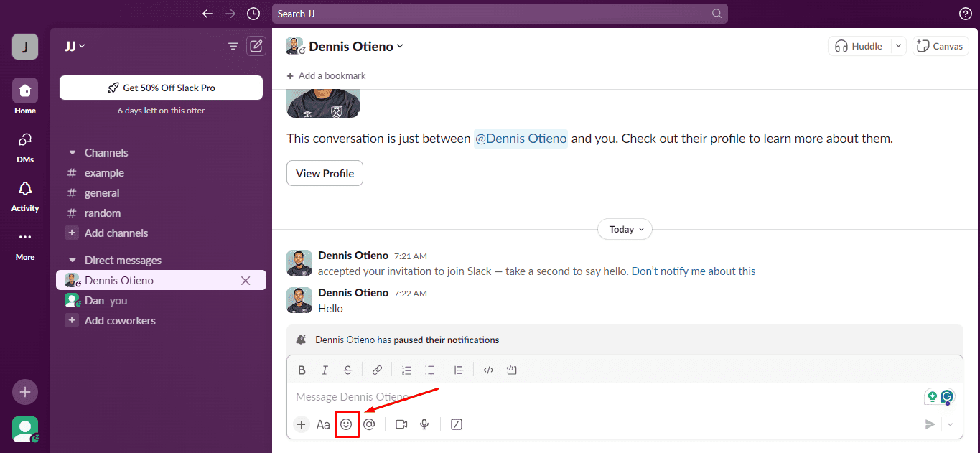The height and width of the screenshot is (453, 980).
Task: Click the 7:22 AM message timestamp
Action: 411,294
